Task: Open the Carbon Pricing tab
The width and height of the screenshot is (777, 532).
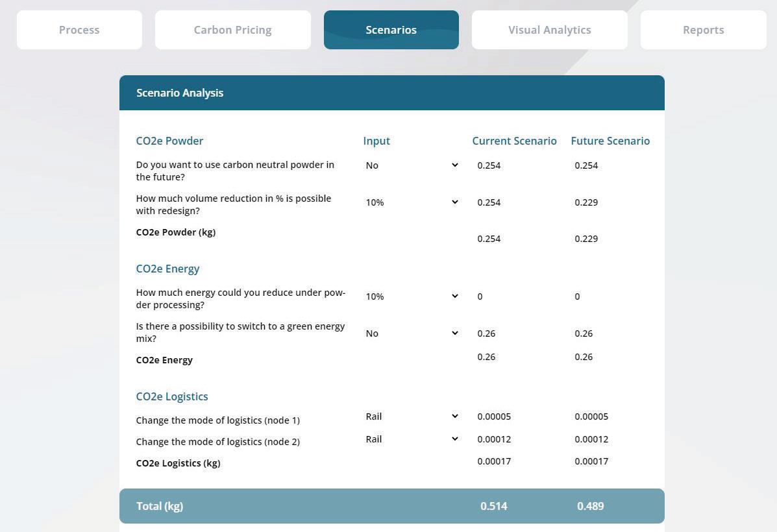Action: [x=232, y=30]
